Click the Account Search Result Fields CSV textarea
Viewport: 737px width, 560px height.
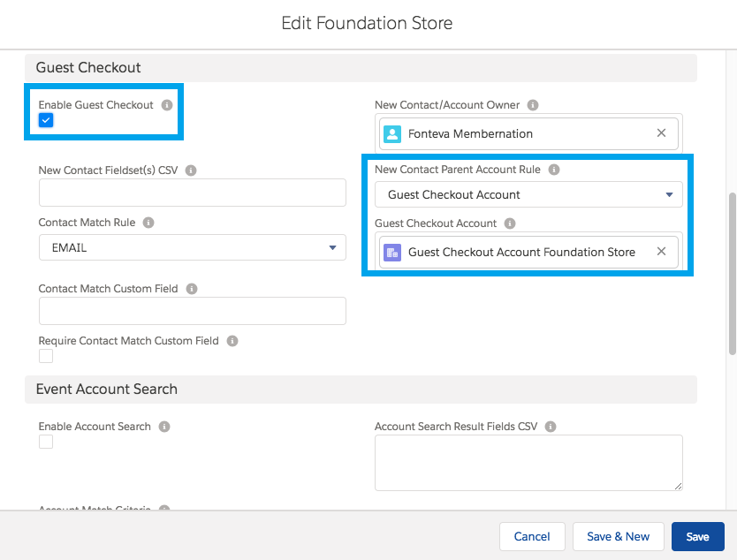coord(528,463)
